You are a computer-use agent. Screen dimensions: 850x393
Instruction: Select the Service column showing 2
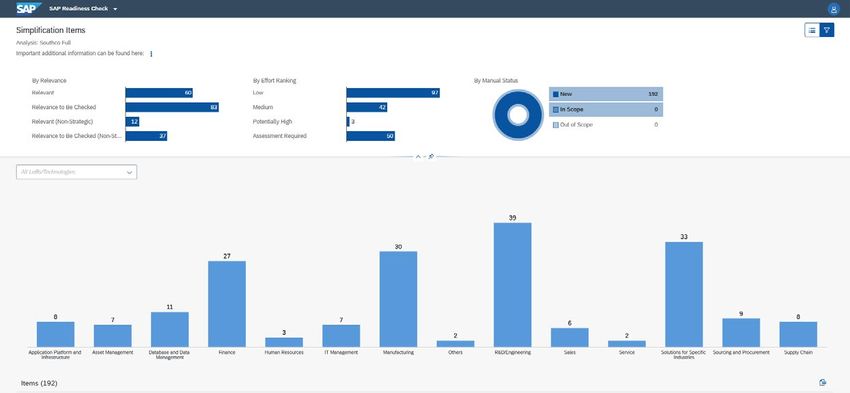[x=627, y=344]
